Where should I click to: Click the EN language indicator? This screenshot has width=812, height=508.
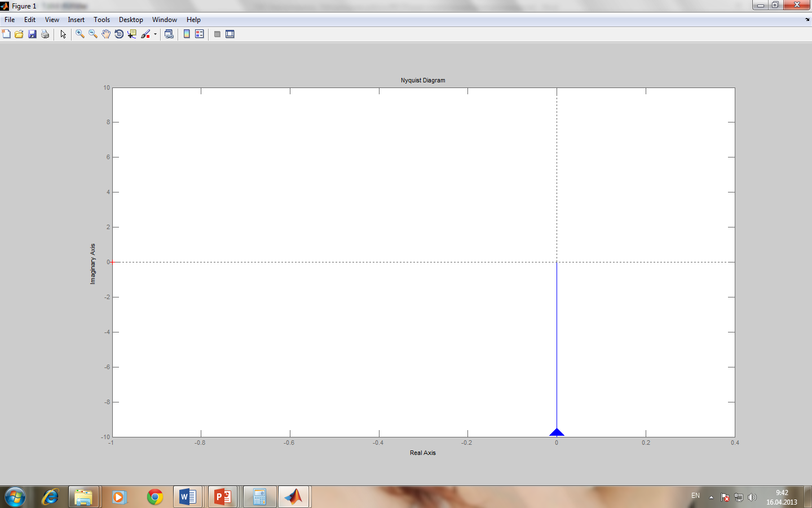point(695,496)
